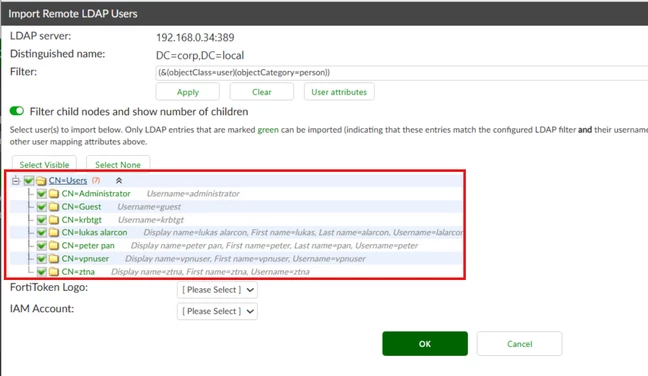Uncheck the CN=krbtgt checkbox
The width and height of the screenshot is (648, 376).
(41, 219)
